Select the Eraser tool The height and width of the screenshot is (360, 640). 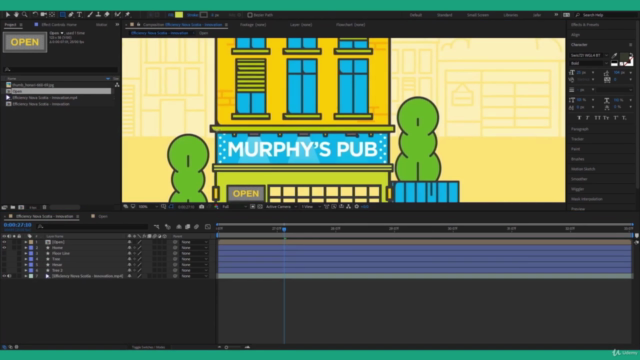(107, 15)
